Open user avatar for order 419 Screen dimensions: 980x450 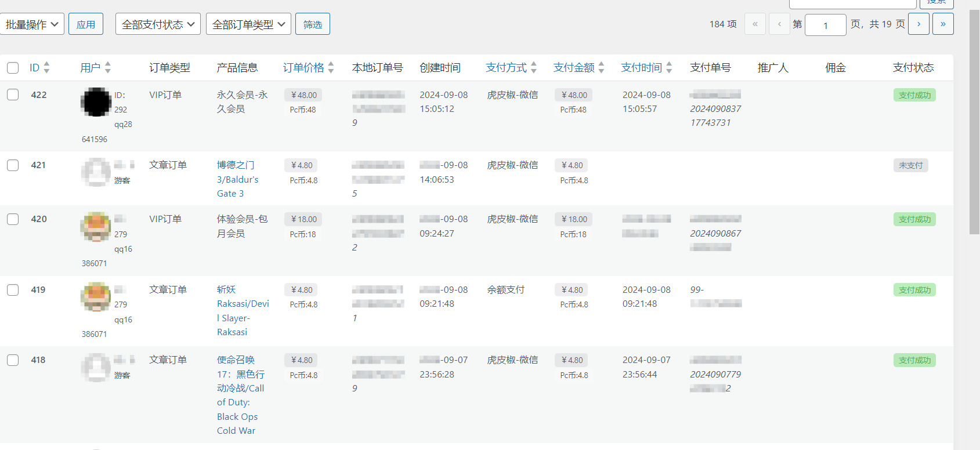(x=96, y=297)
